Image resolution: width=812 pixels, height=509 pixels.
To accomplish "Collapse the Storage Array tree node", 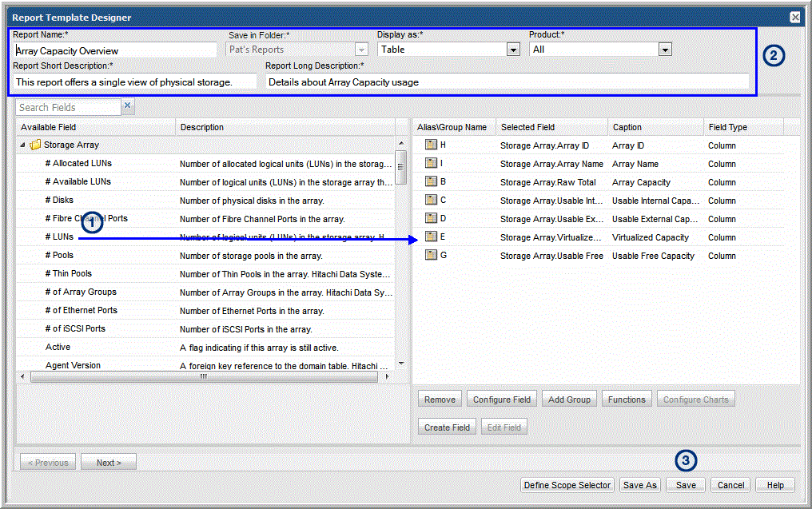I will tap(22, 145).
